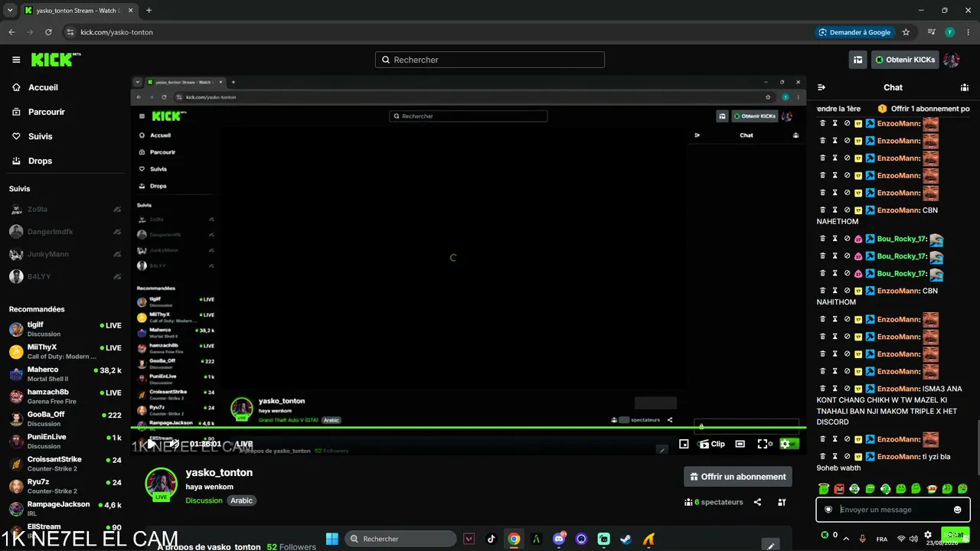The height and width of the screenshot is (551, 980).
Task: Open the hamzach8b Garena Free Fire stream
Action: [65, 396]
